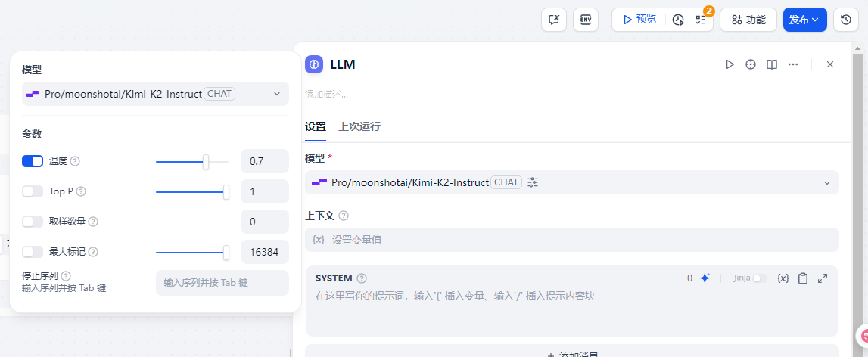Click the ENV environment variables icon
The height and width of the screenshot is (357, 868).
click(586, 20)
